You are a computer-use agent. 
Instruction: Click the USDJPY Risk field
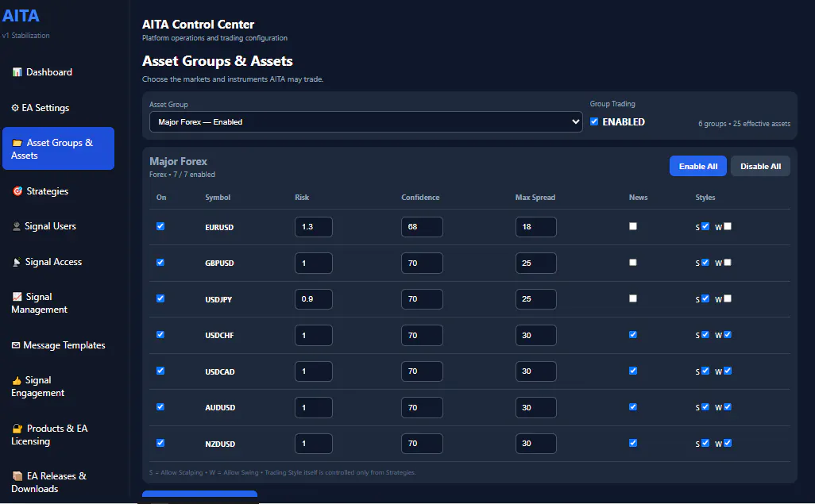(314, 299)
